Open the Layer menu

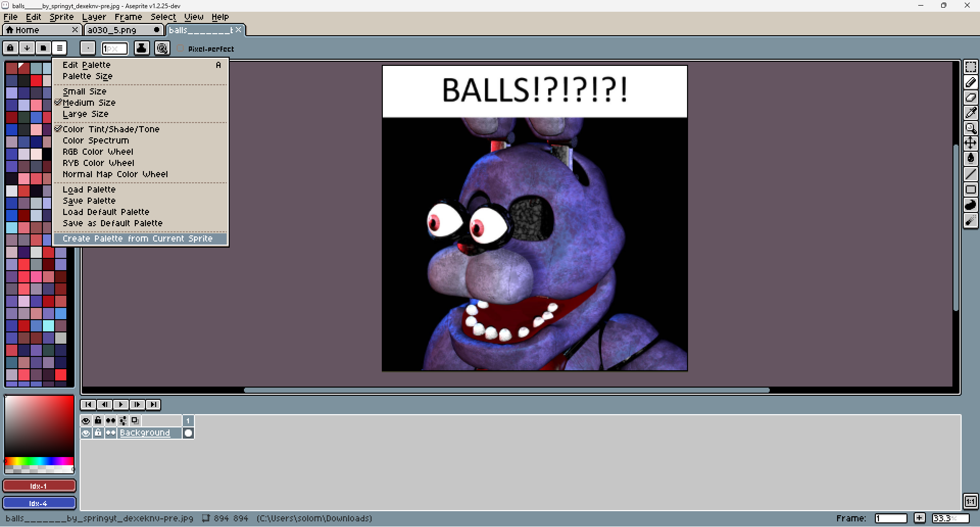click(x=94, y=17)
